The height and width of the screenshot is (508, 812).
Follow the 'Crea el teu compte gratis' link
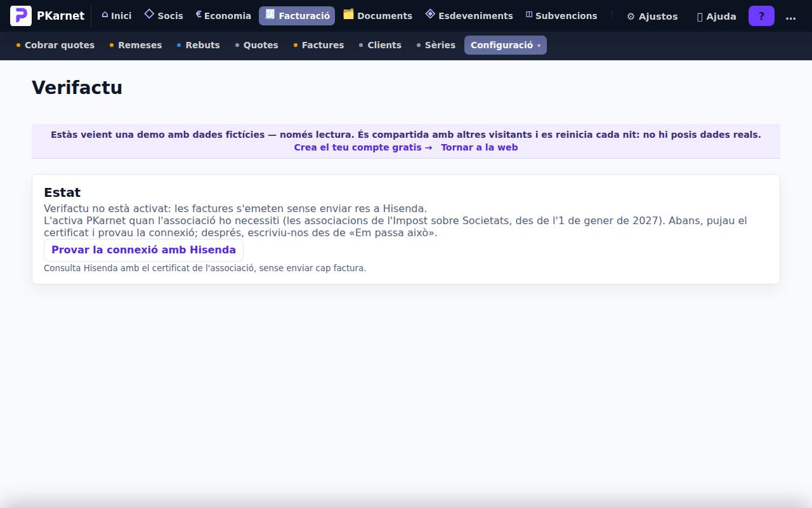(x=363, y=147)
